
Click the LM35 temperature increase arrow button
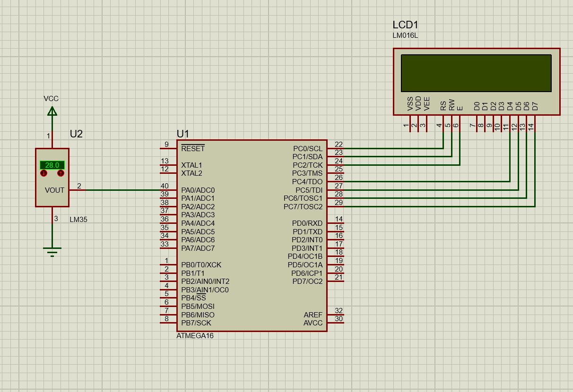click(61, 173)
